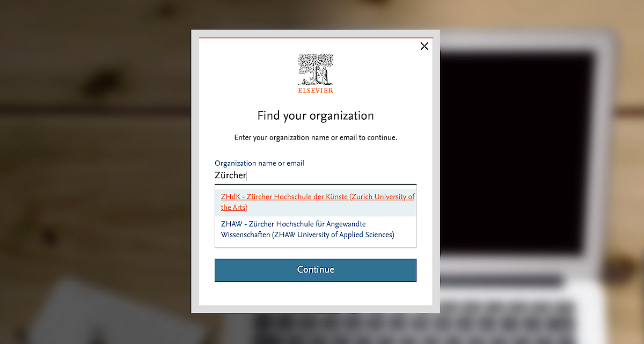Click the Elsevier tree logo image
644x344 pixels.
316,69
